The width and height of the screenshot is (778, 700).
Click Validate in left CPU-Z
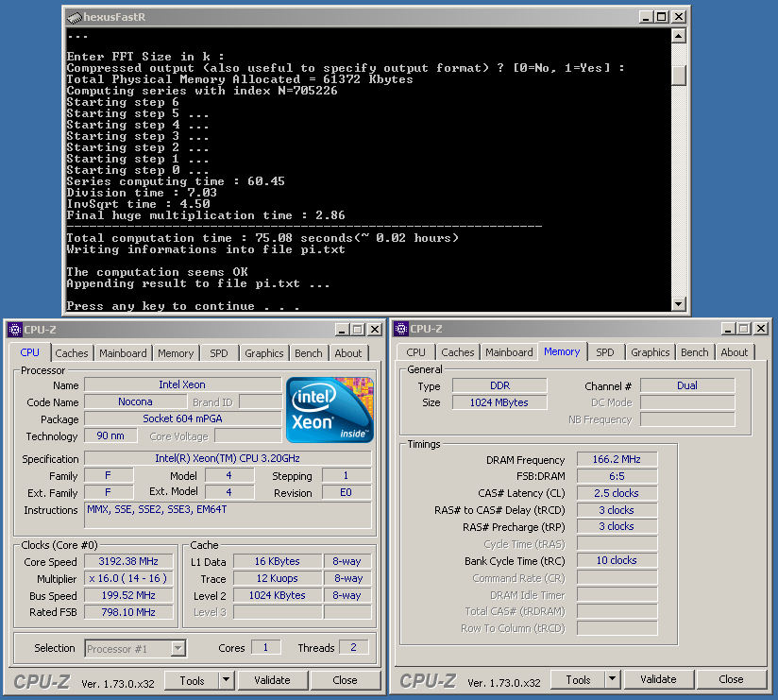click(273, 680)
